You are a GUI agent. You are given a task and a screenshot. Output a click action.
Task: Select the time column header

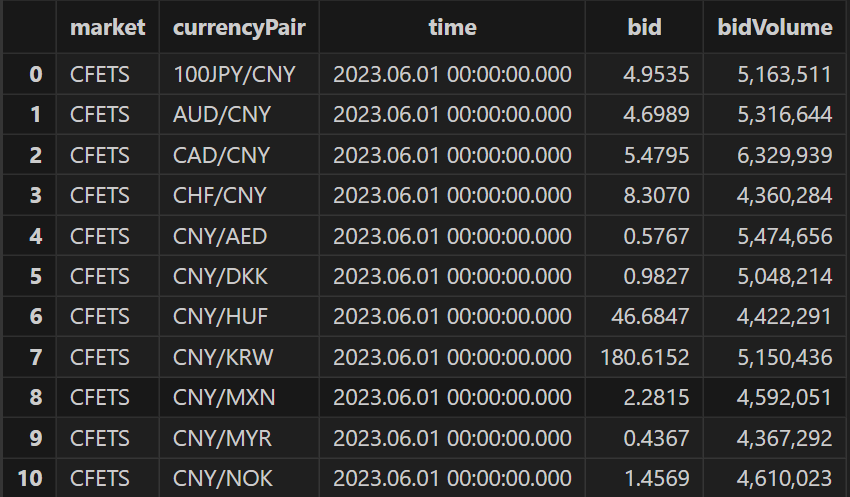[x=452, y=27]
